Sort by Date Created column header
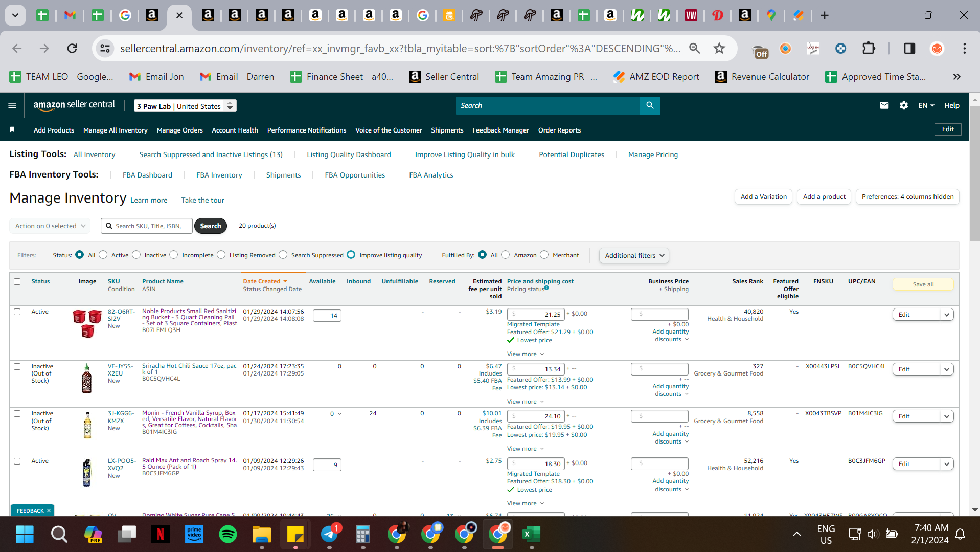980x552 pixels. click(265, 281)
